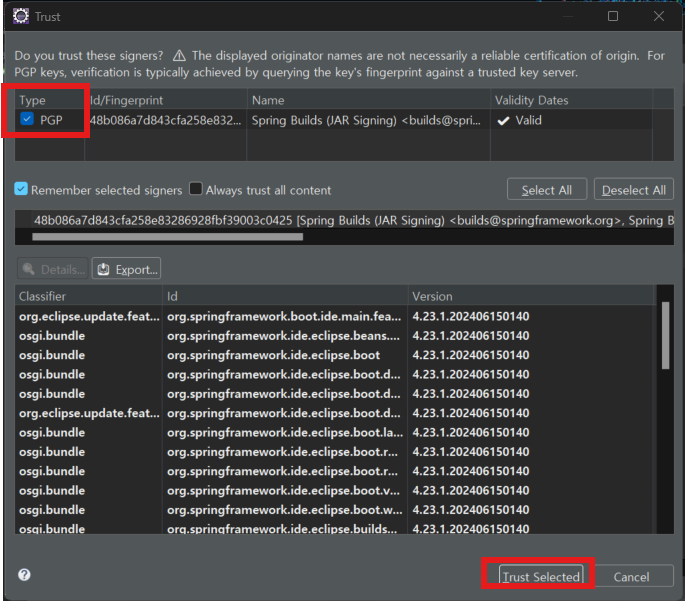Toggle the PGP signer checkbox
685x601 pixels.
pyautogui.click(x=27, y=119)
